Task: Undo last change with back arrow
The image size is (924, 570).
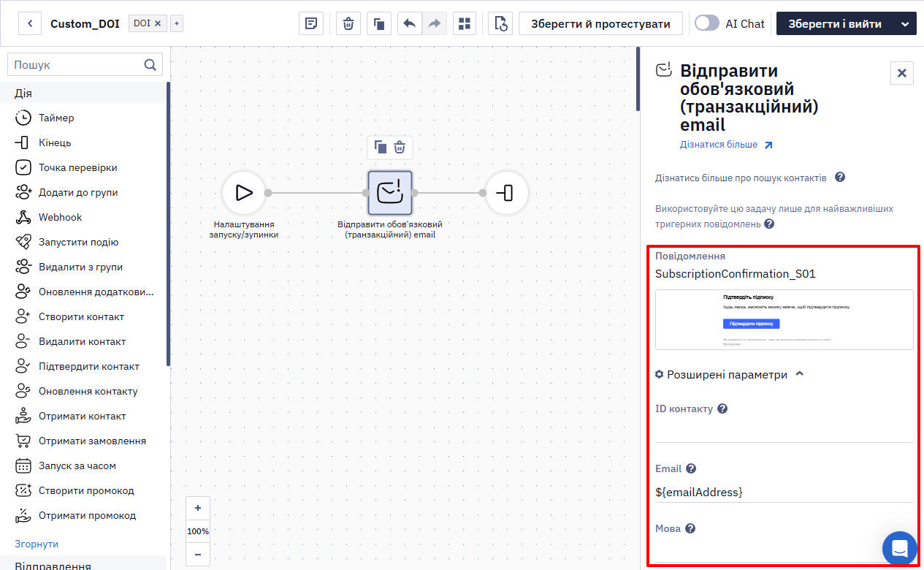Action: tap(410, 23)
